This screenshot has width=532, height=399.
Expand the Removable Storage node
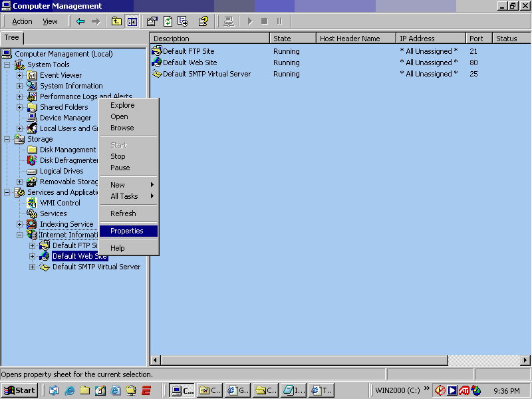(20, 182)
